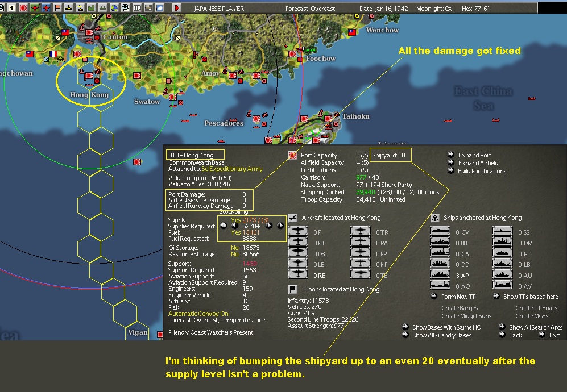Click Show All Friendly Bases
The width and height of the screenshot is (567, 392).
tap(437, 335)
